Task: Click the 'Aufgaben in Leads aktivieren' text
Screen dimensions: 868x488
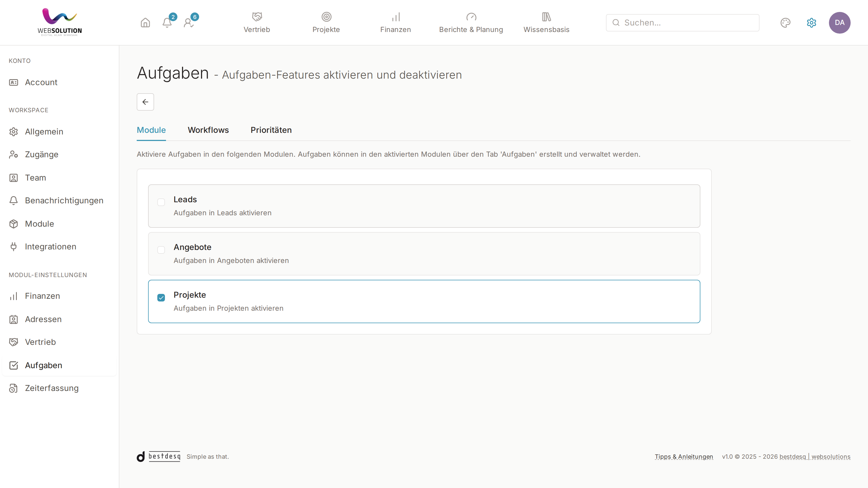Action: [x=222, y=213]
